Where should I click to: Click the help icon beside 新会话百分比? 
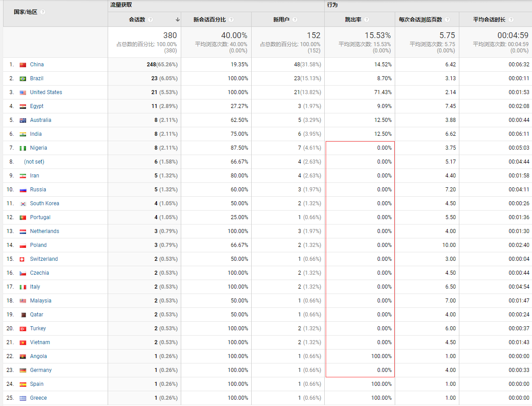click(231, 20)
